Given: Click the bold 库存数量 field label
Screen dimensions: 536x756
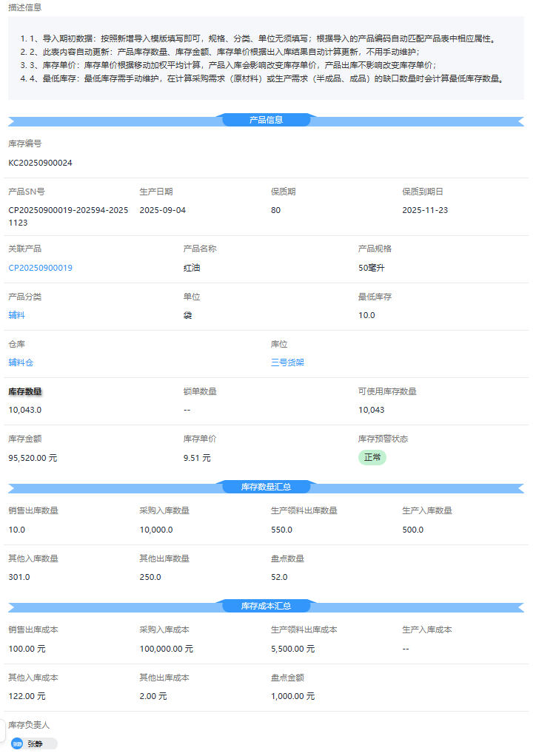Looking at the screenshot, I should coord(25,391).
